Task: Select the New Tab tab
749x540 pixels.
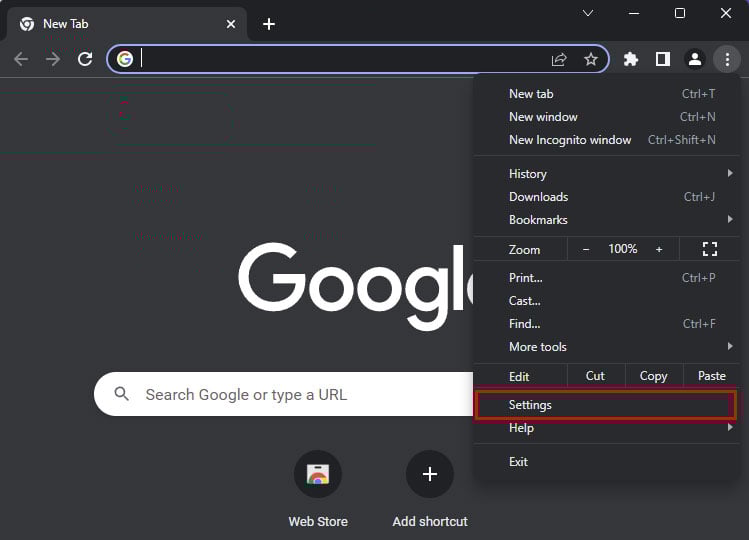Action: point(125,24)
